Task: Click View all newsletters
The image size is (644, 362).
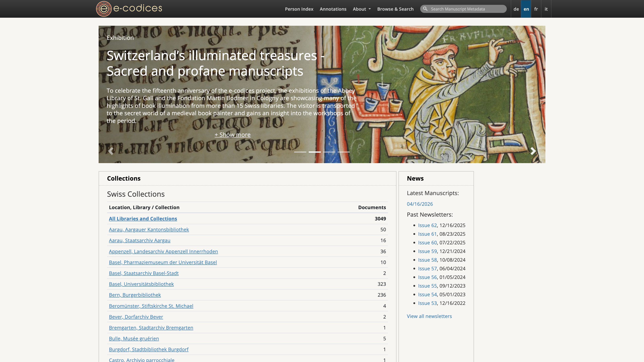Action: click(x=429, y=316)
